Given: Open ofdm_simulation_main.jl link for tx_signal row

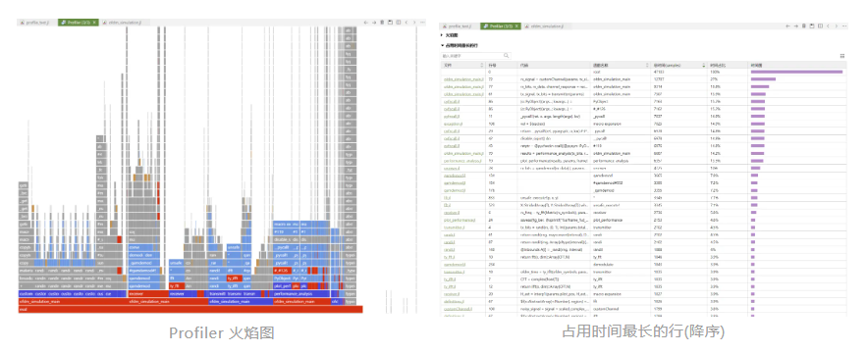Looking at the screenshot, I should (x=463, y=94).
